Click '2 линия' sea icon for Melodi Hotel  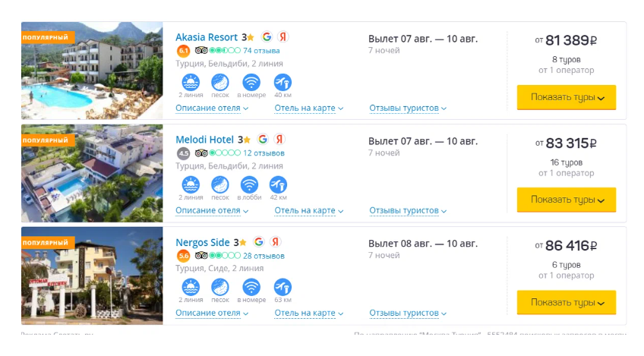coord(191,184)
